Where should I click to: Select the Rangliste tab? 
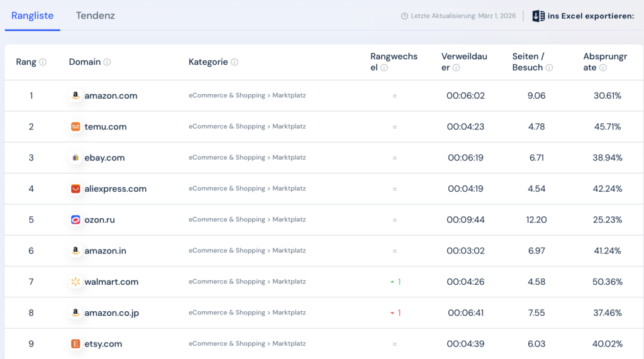(33, 16)
